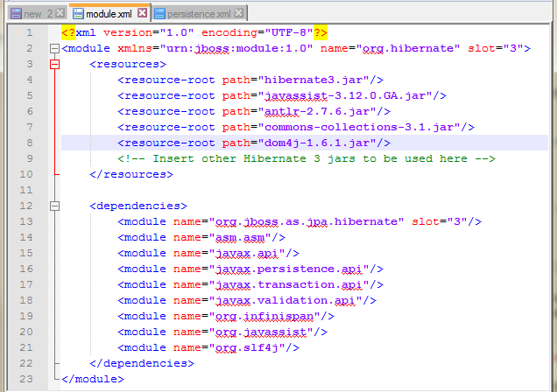The height and width of the screenshot is (392, 557).
Task: Click line number 1 in the margin
Action: (x=30, y=32)
